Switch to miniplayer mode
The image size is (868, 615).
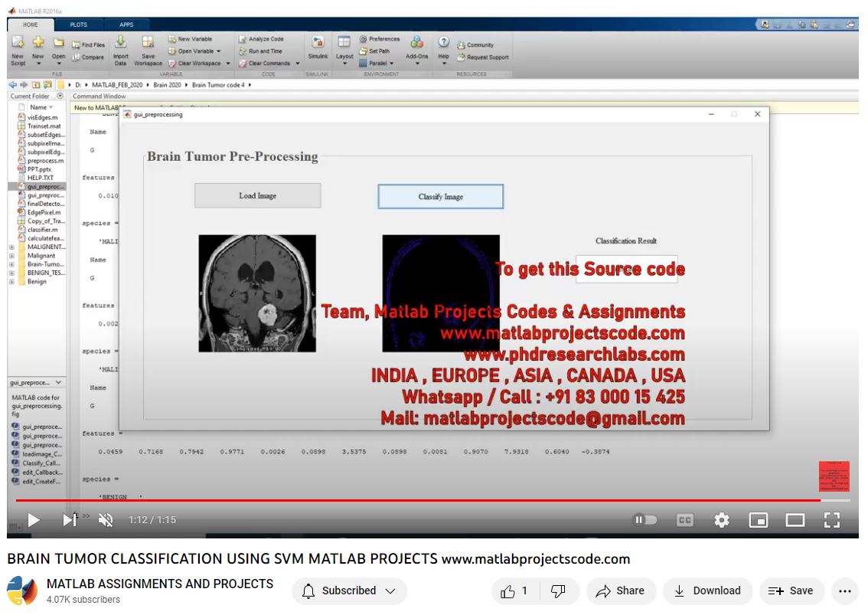click(758, 520)
